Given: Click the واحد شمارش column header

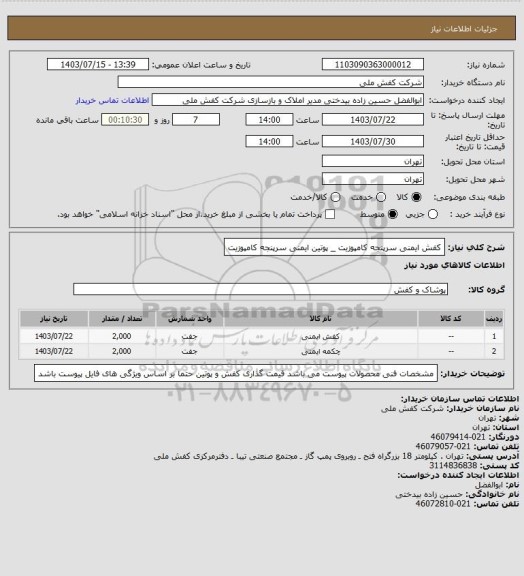Looking at the screenshot, I should pos(190,318).
